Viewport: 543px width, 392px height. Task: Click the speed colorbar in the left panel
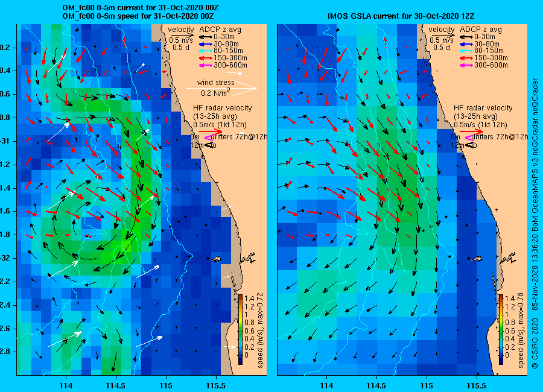(x=240, y=330)
